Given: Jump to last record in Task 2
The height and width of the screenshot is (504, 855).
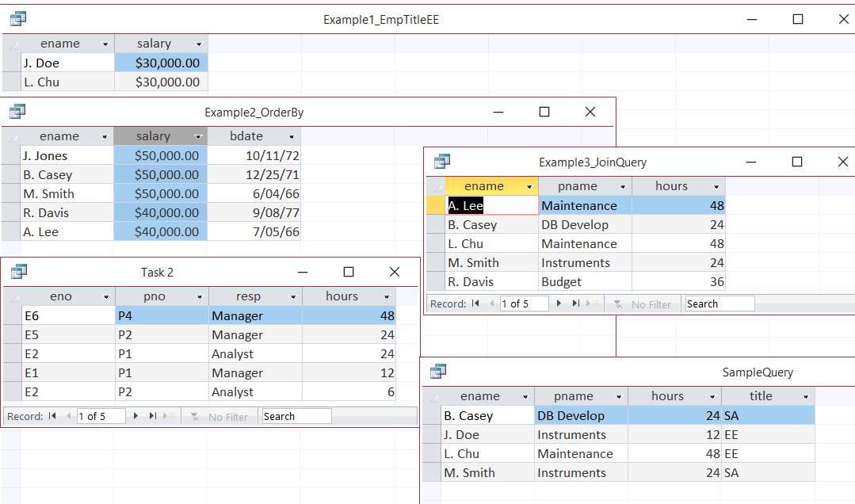Looking at the screenshot, I should pos(152,416).
